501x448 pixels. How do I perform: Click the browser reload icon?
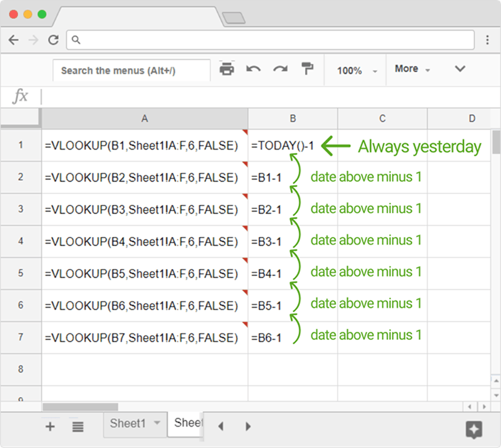[x=54, y=40]
